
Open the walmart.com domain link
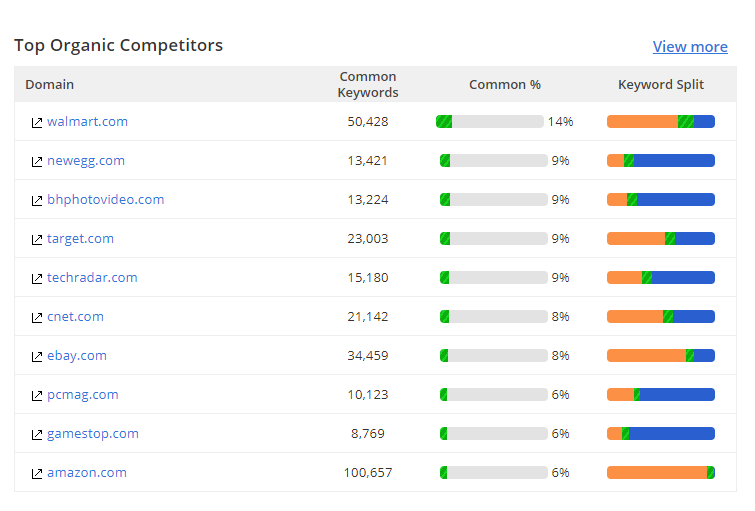pos(87,121)
